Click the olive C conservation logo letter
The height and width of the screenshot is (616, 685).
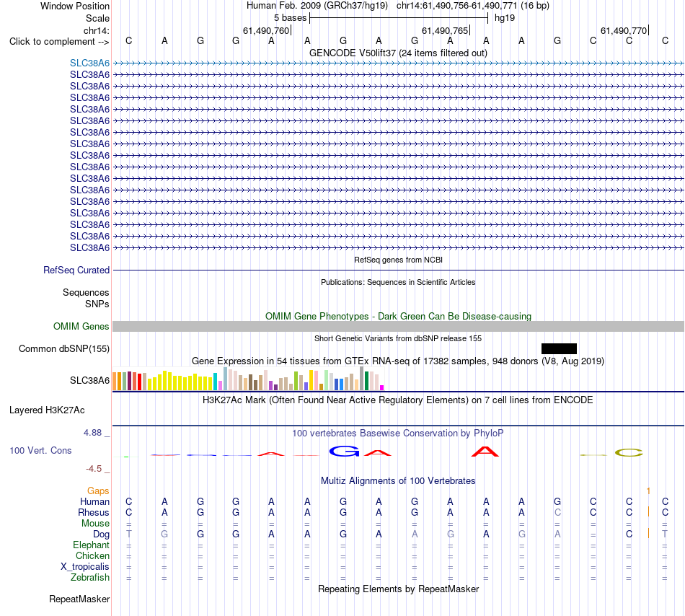pyautogui.click(x=629, y=452)
